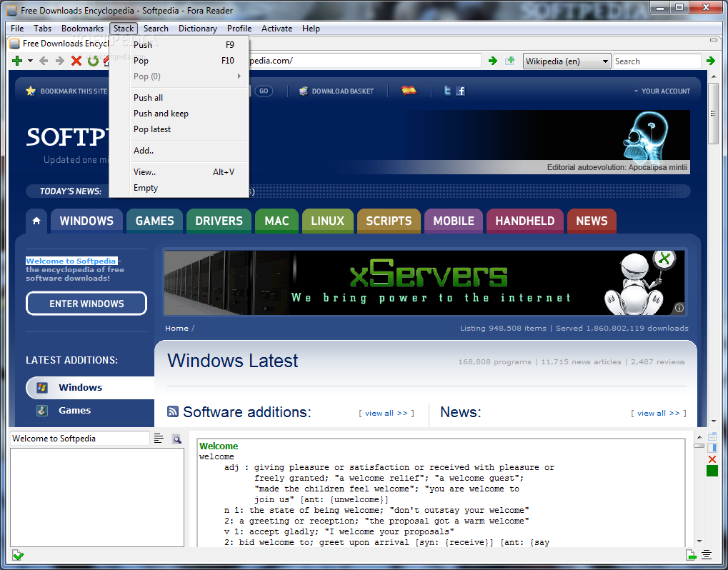Switch to the LINUX category tab

pyautogui.click(x=327, y=221)
